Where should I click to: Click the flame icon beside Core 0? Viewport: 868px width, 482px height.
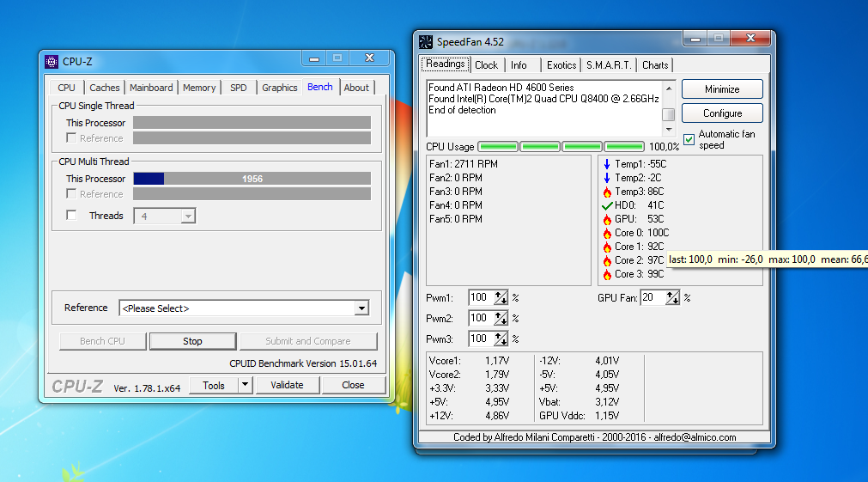point(607,233)
